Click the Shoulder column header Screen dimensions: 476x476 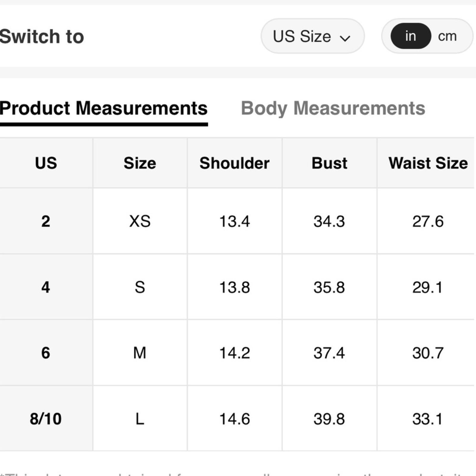234,163
